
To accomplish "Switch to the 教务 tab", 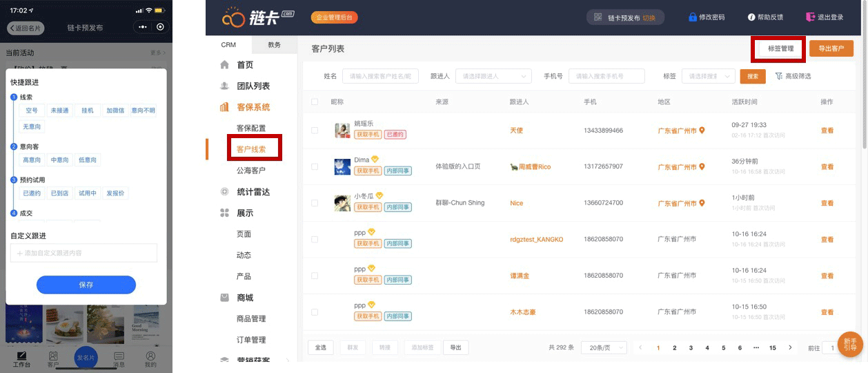I will pyautogui.click(x=274, y=45).
